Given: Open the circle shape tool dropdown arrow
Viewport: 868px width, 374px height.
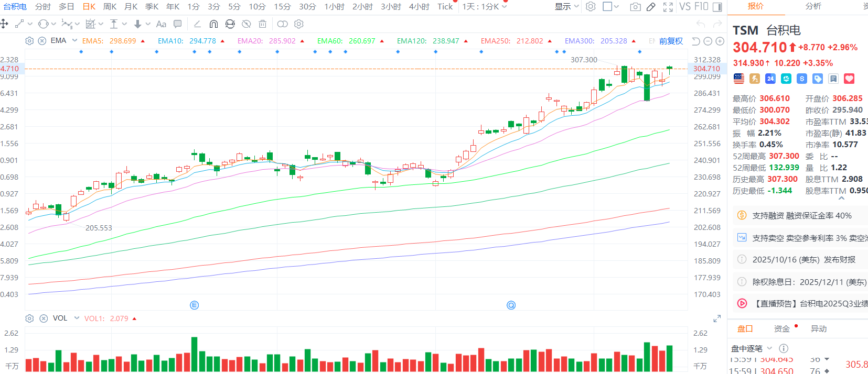Looking at the screenshot, I should pyautogui.click(x=53, y=24).
